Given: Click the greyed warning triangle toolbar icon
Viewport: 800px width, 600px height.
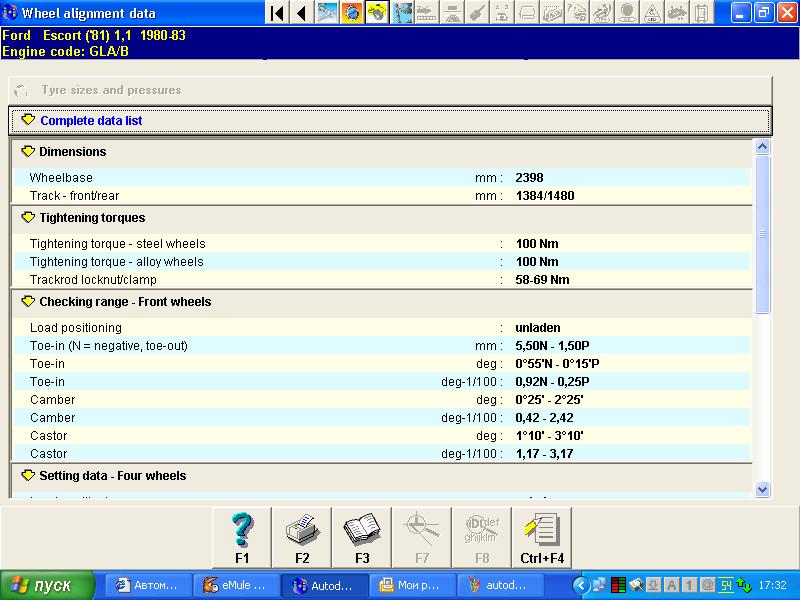Looking at the screenshot, I should [x=652, y=13].
